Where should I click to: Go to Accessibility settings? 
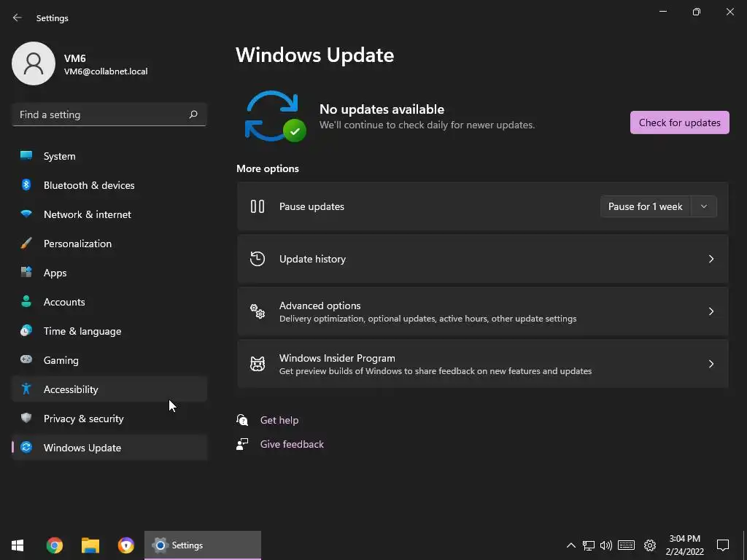click(x=109, y=389)
